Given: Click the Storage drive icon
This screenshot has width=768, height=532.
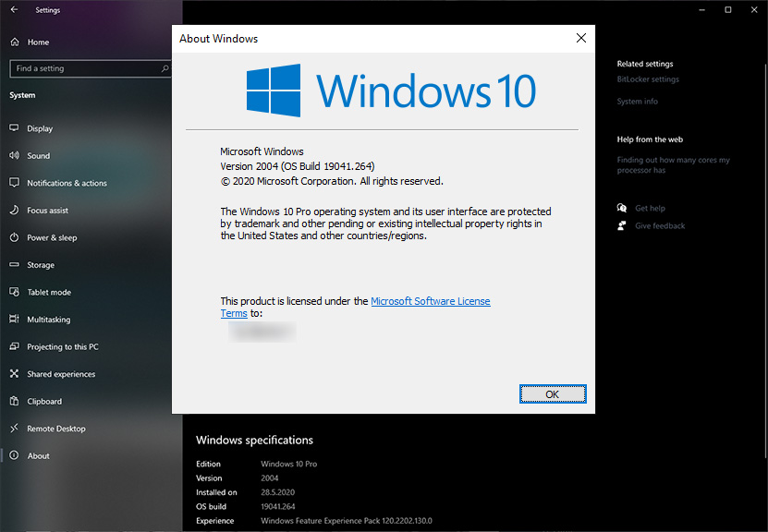Looking at the screenshot, I should [x=14, y=265].
